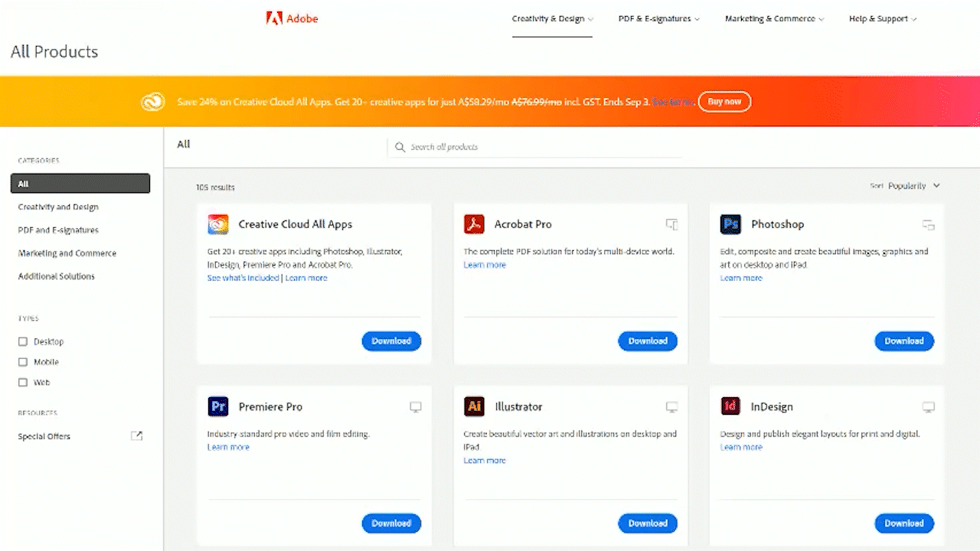Click the InDesign Id product icon

pyautogui.click(x=731, y=406)
